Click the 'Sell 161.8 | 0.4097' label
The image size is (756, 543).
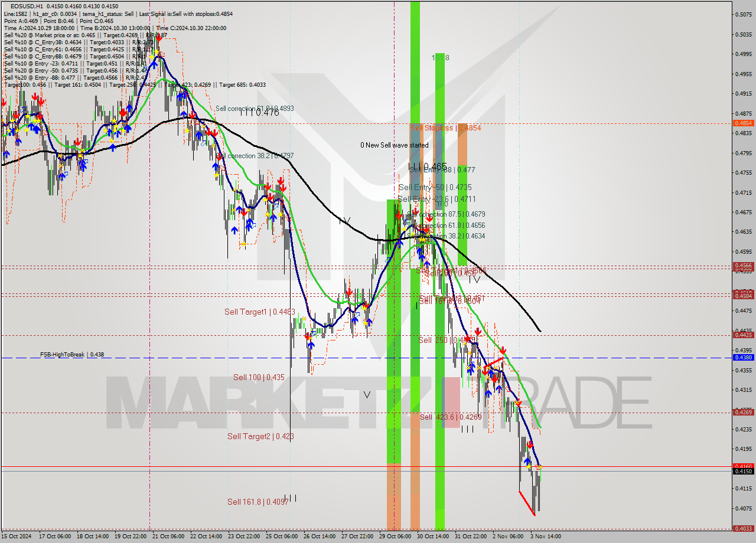(258, 502)
